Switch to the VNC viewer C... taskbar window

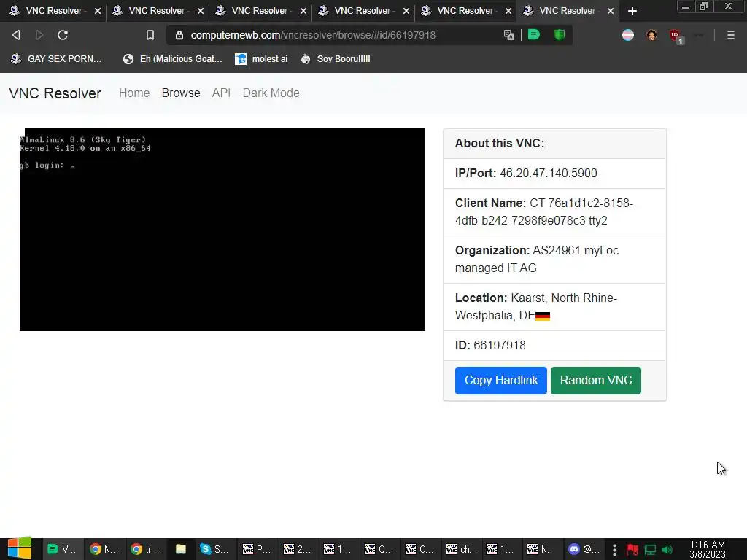tap(419, 549)
